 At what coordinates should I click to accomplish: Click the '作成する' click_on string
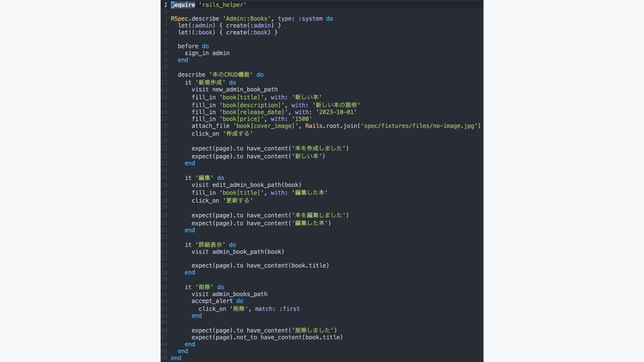(x=237, y=134)
